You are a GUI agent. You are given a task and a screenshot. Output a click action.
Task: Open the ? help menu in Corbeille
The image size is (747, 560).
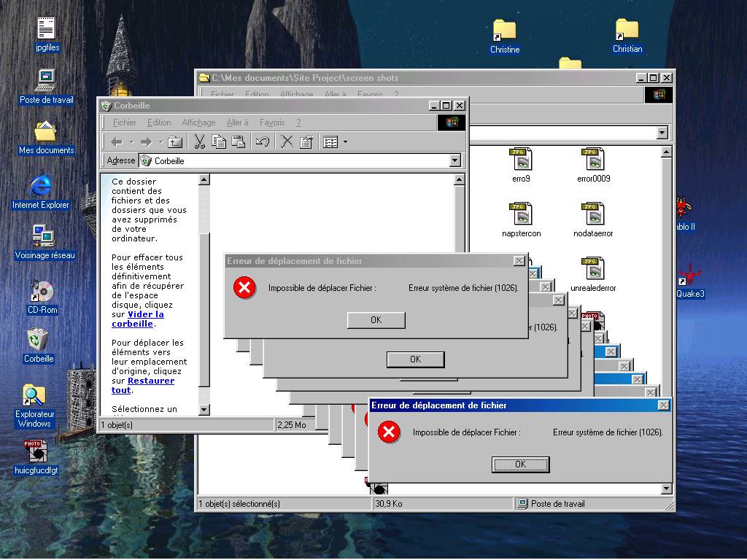point(298,122)
